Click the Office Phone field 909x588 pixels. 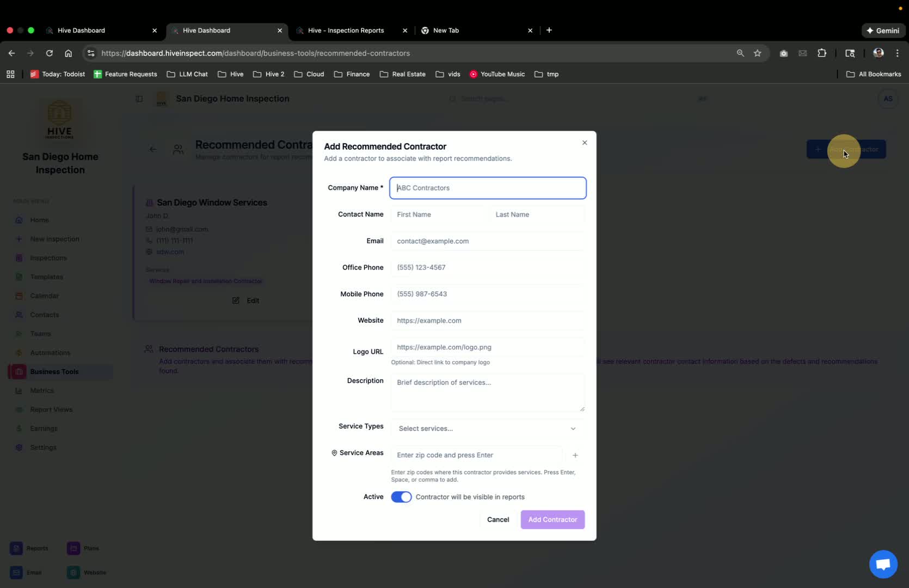[488, 267]
